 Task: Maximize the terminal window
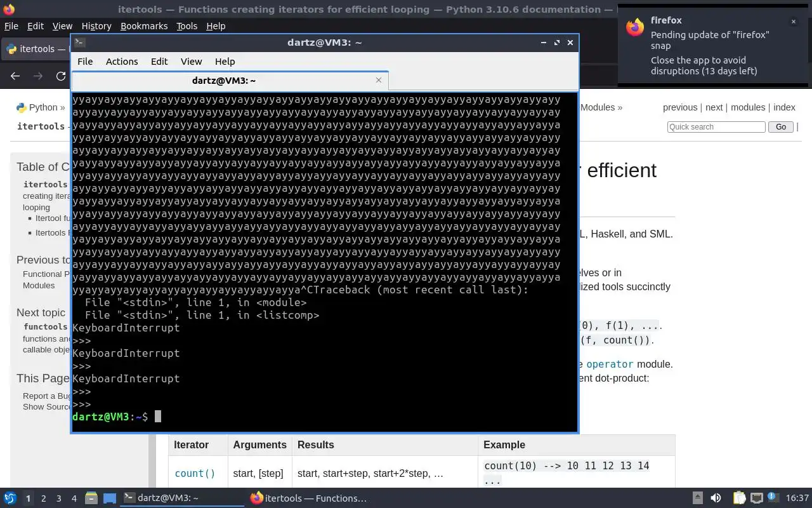[557, 43]
